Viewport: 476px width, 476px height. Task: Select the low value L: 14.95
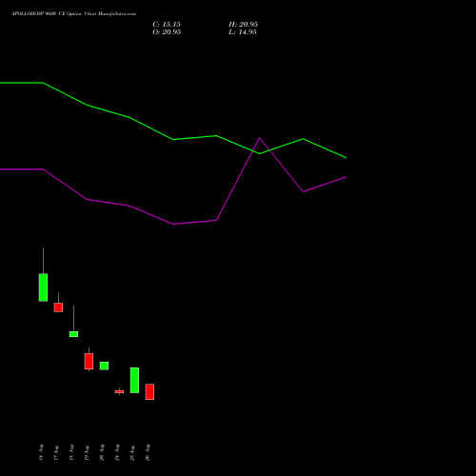pos(243,32)
